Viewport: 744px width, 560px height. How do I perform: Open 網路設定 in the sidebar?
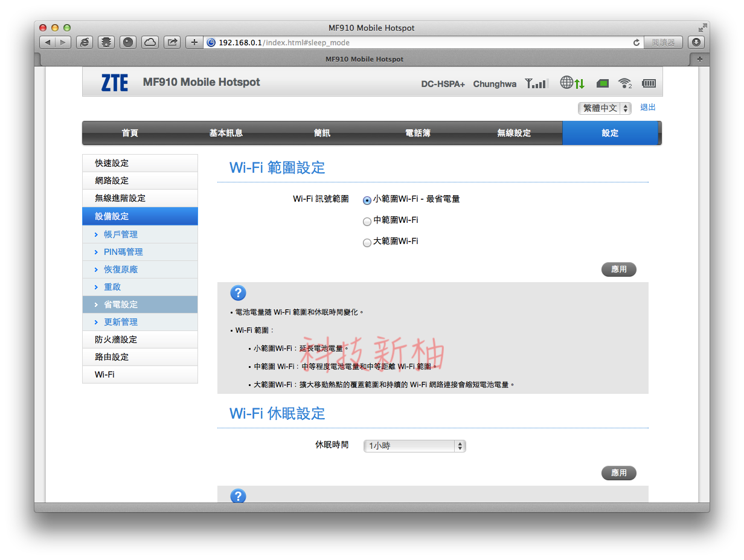140,181
